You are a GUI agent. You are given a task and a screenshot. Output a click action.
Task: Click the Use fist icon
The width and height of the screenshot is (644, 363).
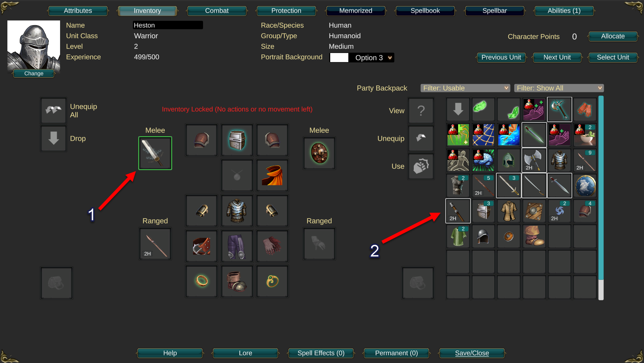(x=421, y=166)
